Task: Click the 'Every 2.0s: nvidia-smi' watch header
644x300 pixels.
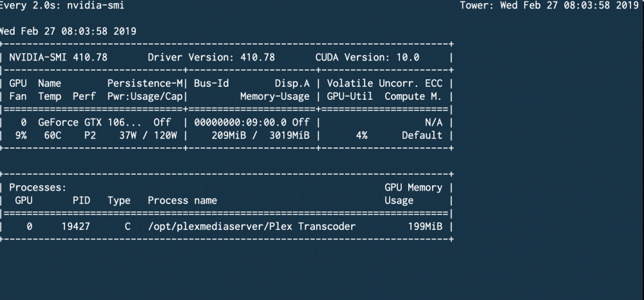Action: 62,5
